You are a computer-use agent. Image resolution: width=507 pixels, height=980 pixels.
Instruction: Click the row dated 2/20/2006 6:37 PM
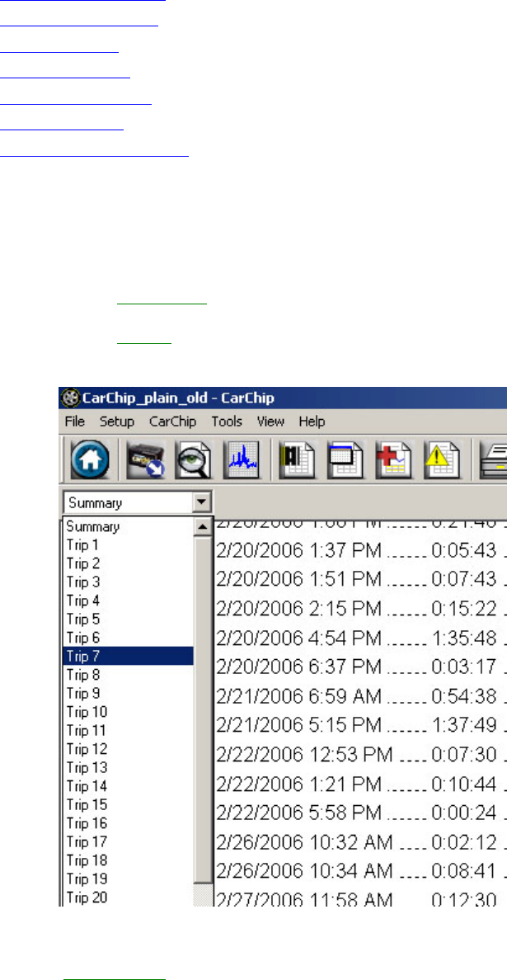click(x=361, y=667)
